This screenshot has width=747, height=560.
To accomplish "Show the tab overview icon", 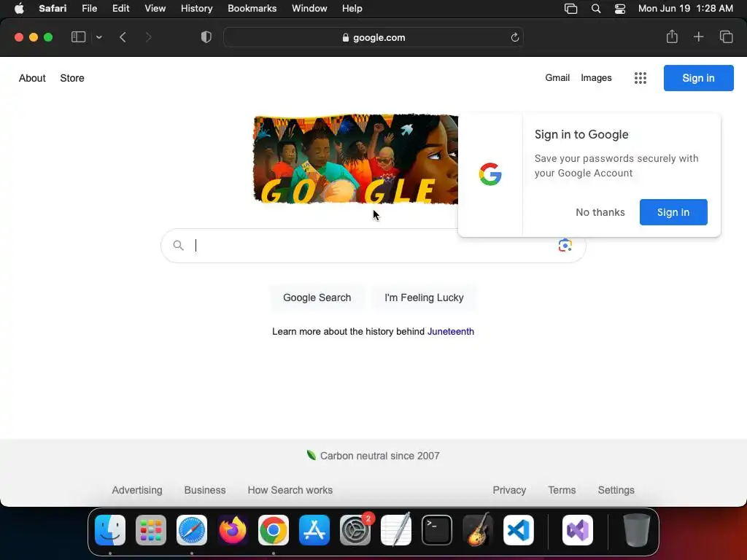I will pos(726,36).
